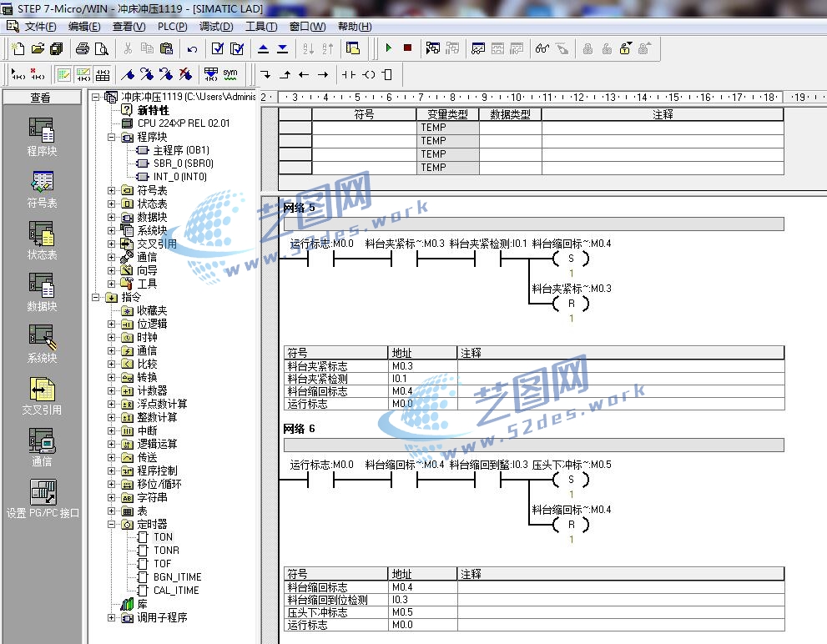Stop PLC with red Stop icon
The height and width of the screenshot is (644, 827).
pyautogui.click(x=408, y=48)
